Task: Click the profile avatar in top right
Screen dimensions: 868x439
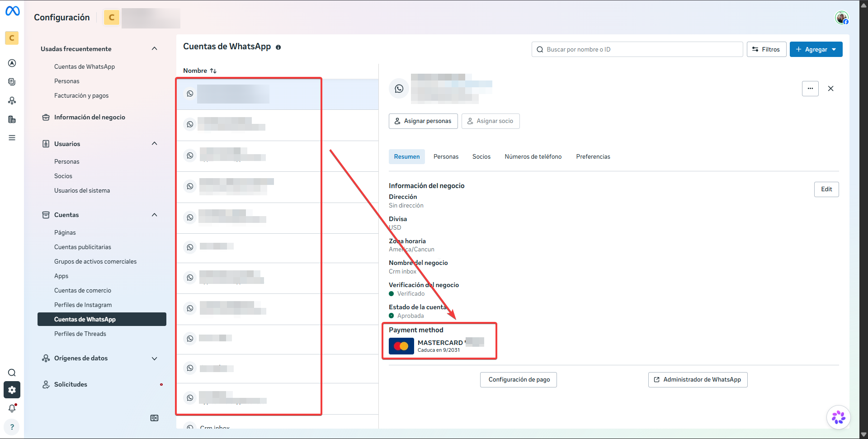Action: (x=841, y=18)
